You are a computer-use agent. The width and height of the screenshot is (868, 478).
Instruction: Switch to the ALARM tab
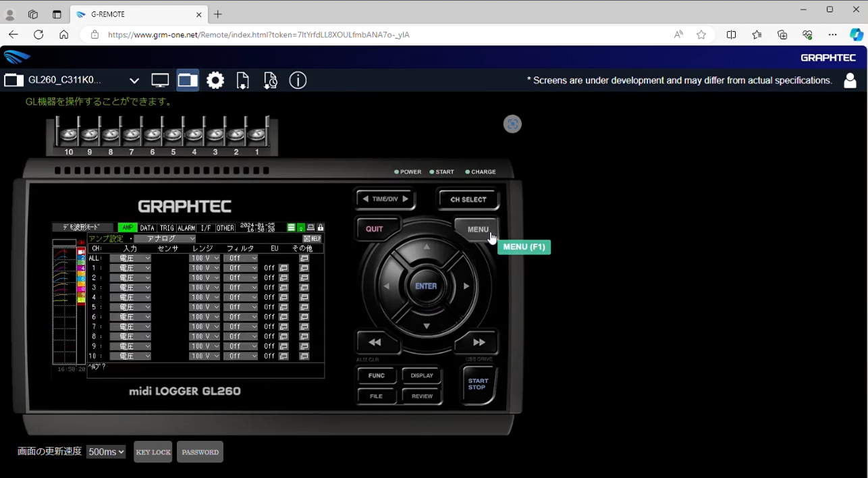click(186, 228)
